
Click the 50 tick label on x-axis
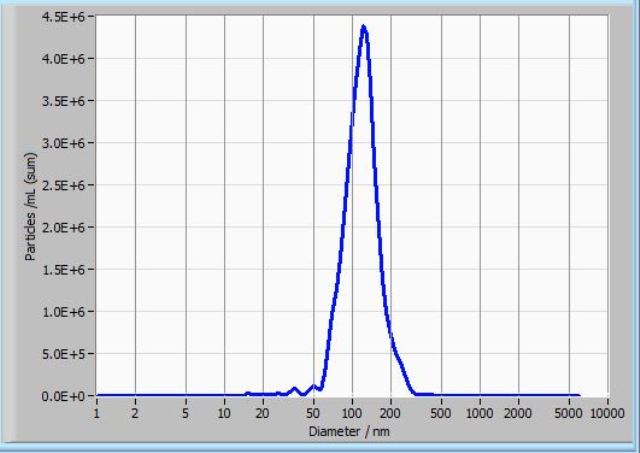click(x=313, y=412)
